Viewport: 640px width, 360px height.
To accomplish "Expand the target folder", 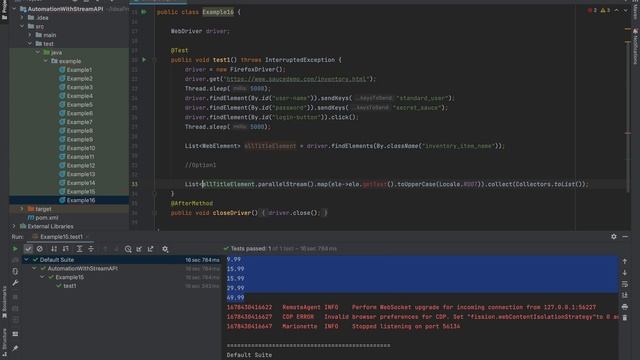I will click(x=22, y=209).
